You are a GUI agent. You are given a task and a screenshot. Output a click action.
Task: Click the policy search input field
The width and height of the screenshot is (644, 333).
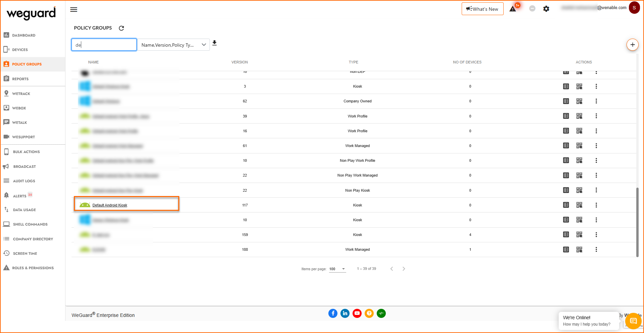tap(104, 45)
